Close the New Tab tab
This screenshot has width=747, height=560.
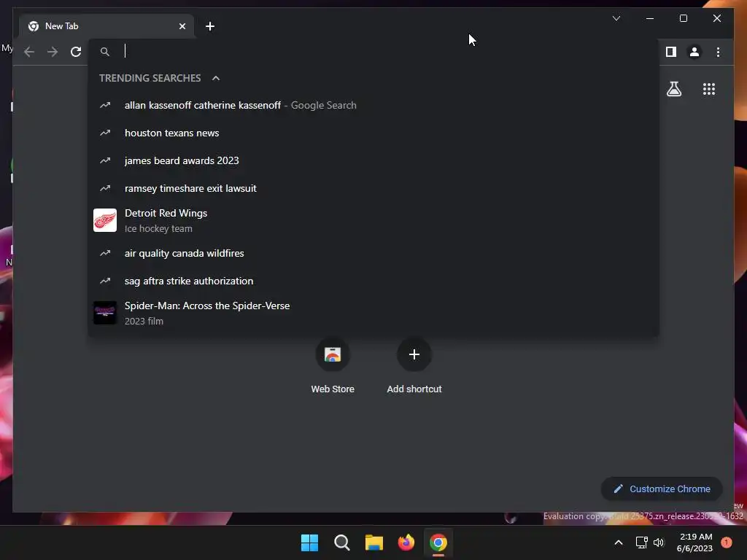pos(182,26)
